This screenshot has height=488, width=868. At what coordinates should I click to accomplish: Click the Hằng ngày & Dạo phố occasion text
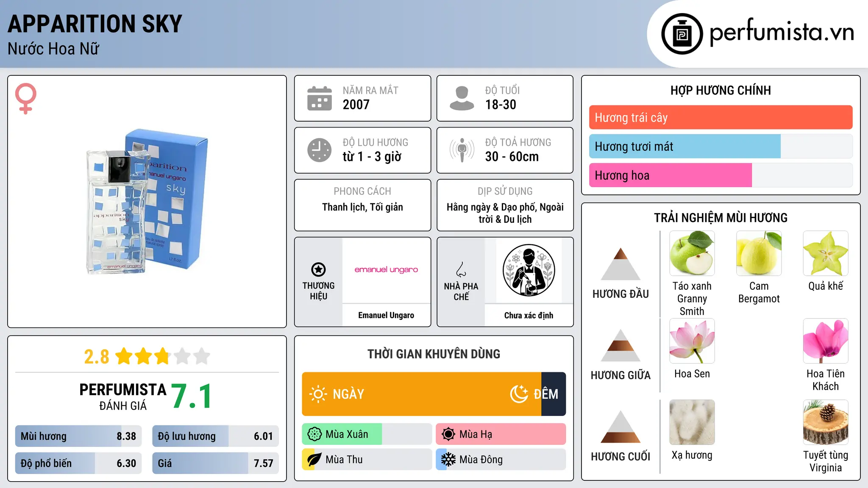[x=505, y=213]
